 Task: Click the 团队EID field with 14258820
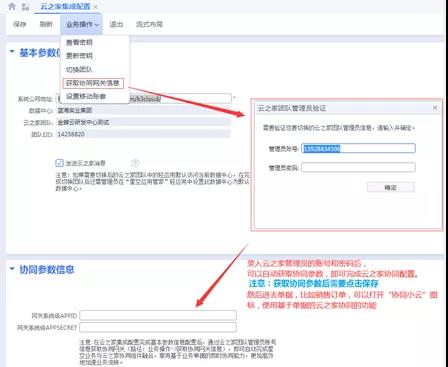coord(143,134)
